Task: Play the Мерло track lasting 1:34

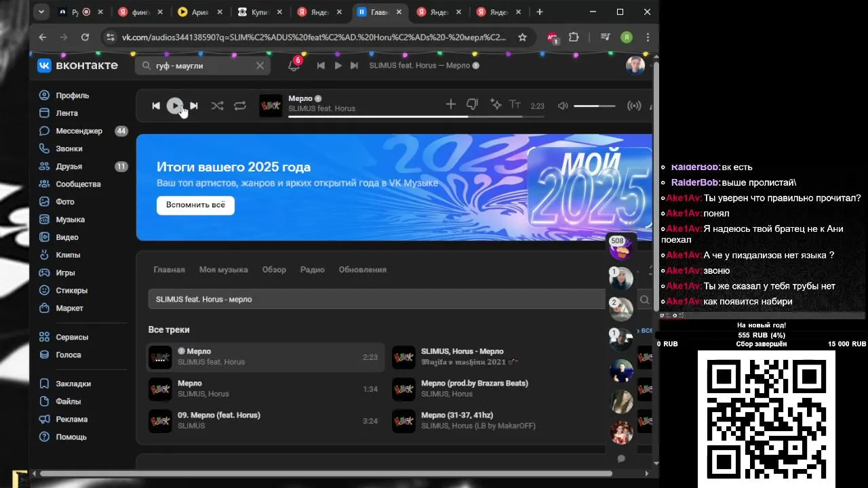Action: pyautogui.click(x=265, y=389)
